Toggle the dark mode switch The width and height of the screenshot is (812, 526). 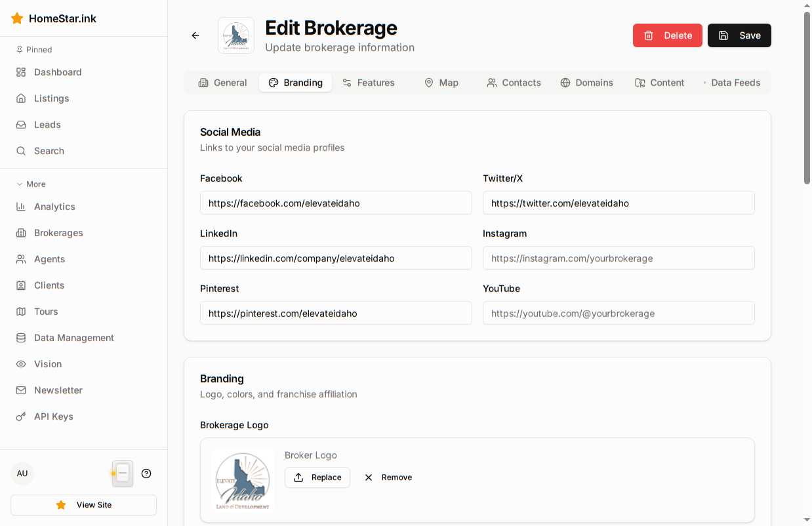(x=122, y=473)
